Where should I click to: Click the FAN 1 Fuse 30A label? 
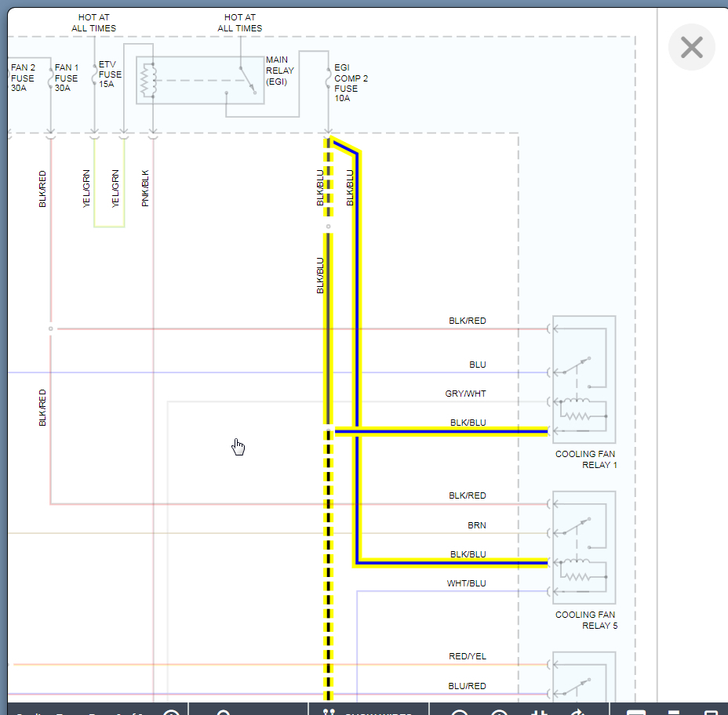tap(66, 78)
